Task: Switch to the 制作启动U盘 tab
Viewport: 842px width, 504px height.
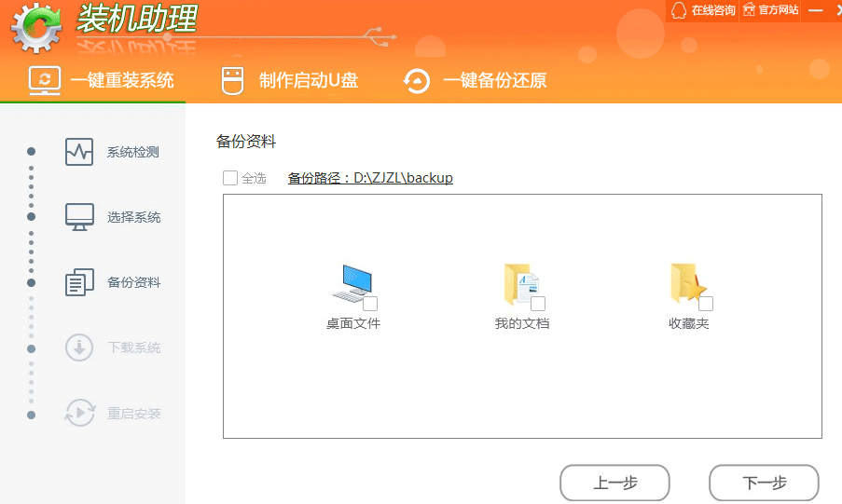Action: click(289, 80)
